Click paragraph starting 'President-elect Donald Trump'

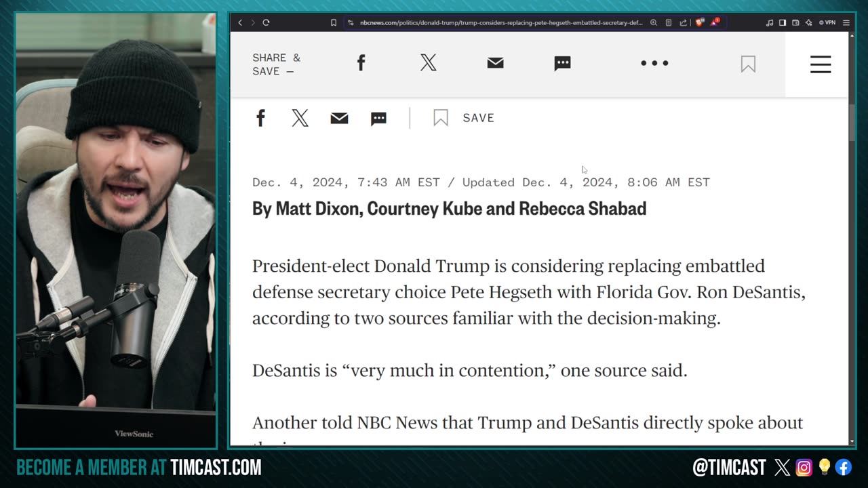click(529, 292)
